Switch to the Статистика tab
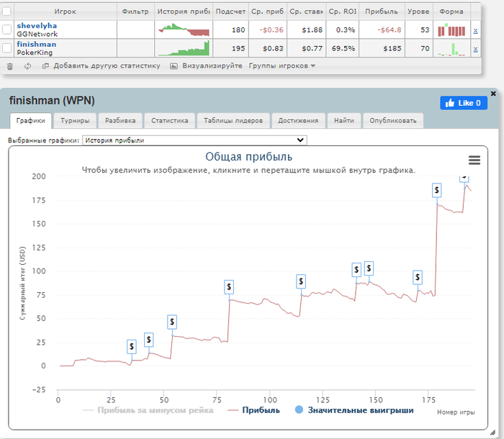 coord(170,121)
